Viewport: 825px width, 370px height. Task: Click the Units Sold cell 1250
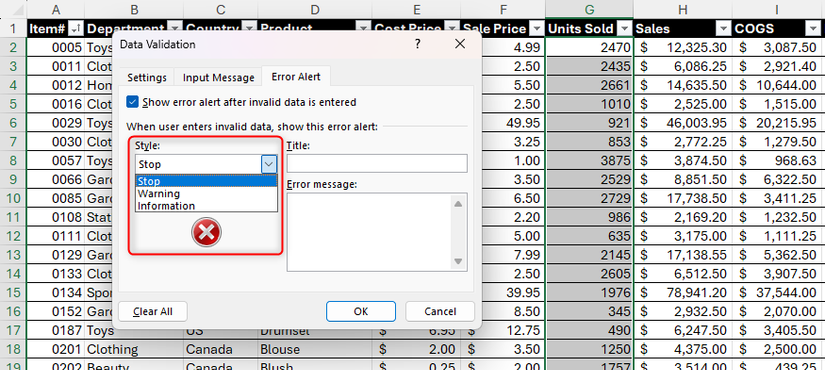(589, 349)
